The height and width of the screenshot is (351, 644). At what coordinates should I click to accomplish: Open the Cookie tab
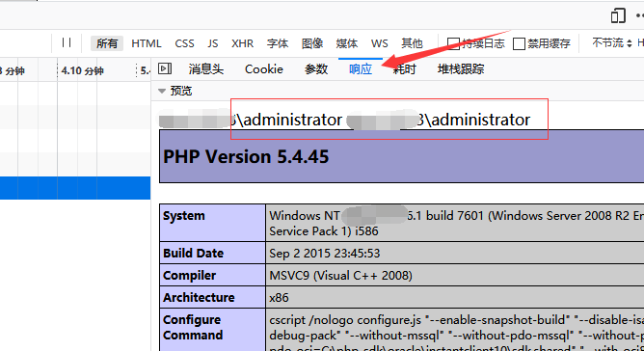pos(264,69)
